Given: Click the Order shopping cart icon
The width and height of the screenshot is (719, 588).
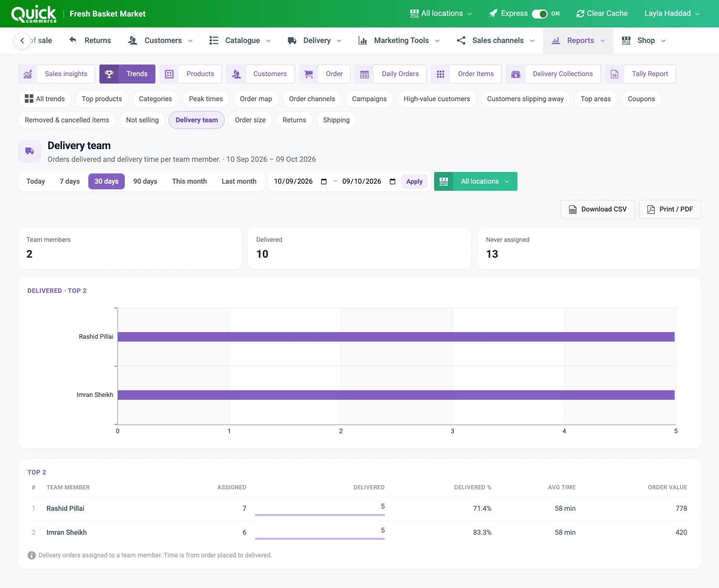Looking at the screenshot, I should [x=309, y=74].
